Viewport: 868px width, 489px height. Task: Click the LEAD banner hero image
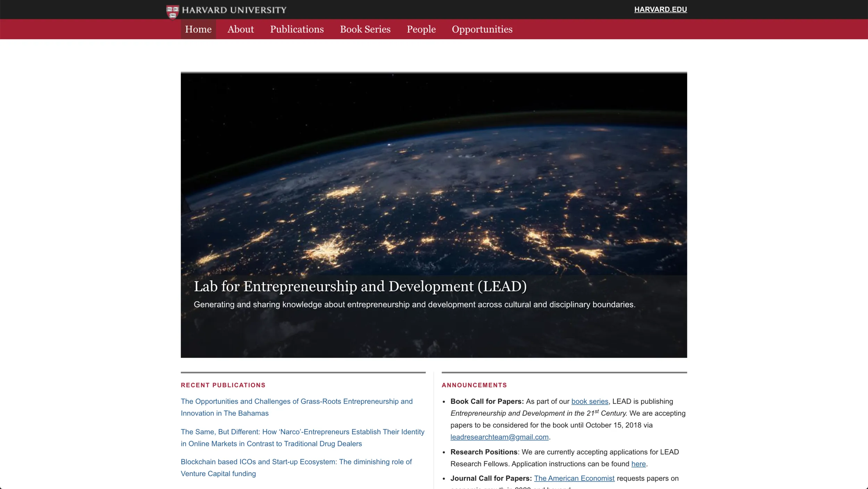(x=434, y=174)
